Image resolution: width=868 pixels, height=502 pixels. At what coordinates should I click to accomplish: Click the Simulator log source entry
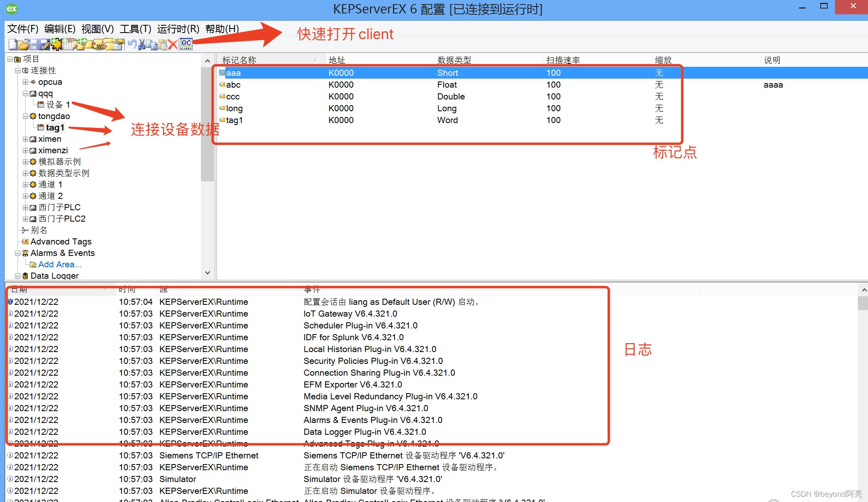[178, 479]
